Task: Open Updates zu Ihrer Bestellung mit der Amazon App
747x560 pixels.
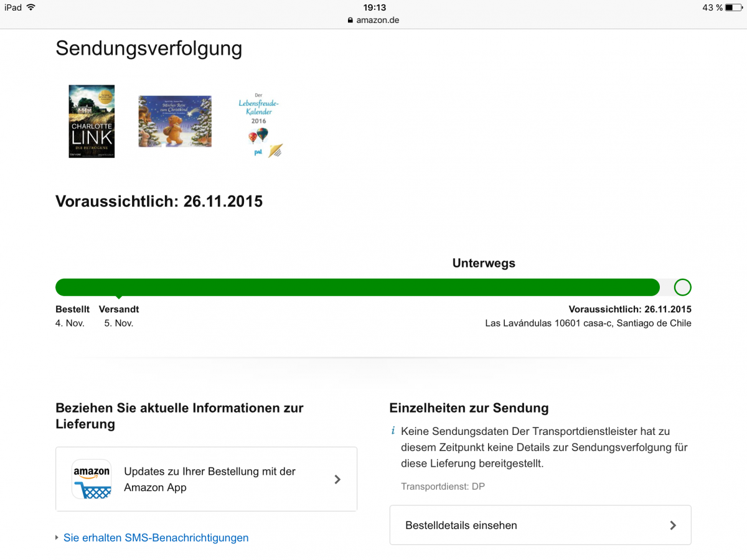Action: point(206,479)
